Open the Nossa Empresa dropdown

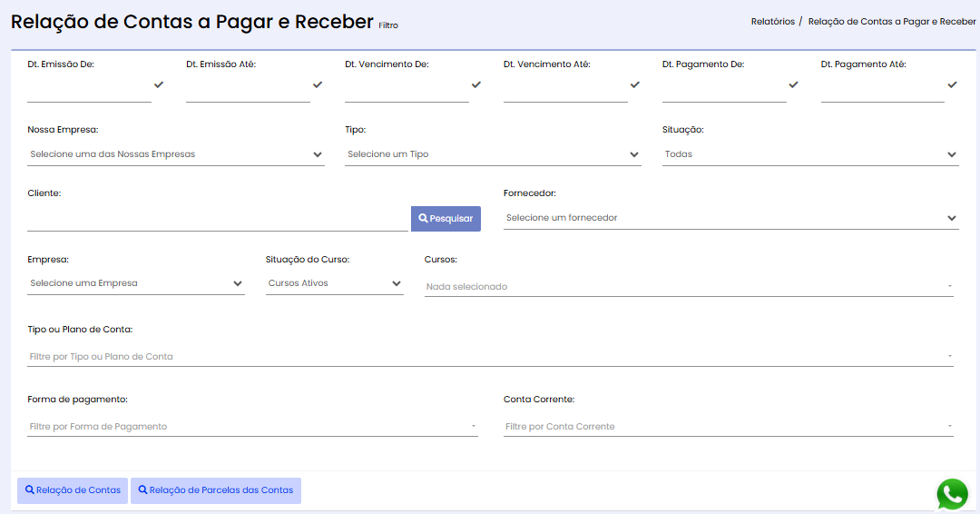[x=176, y=154]
